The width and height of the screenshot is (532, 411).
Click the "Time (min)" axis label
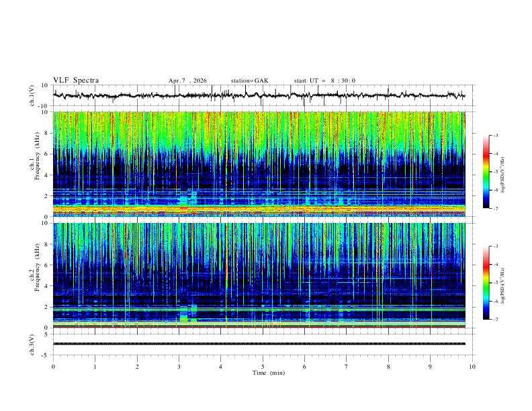click(269, 373)
